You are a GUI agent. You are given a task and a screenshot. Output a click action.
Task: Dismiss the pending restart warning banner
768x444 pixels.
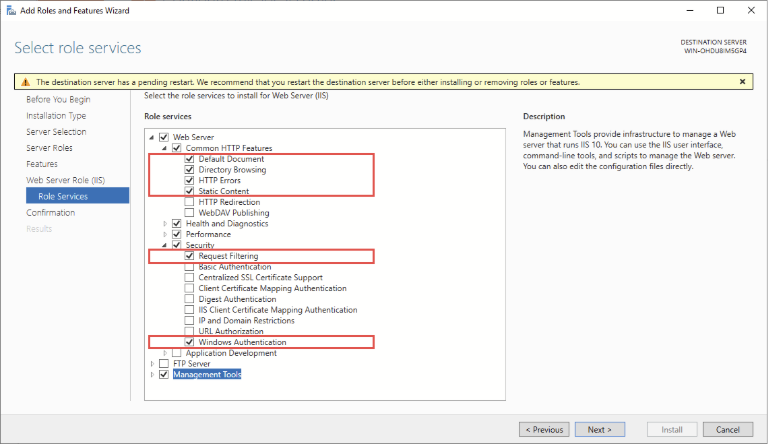click(x=743, y=82)
